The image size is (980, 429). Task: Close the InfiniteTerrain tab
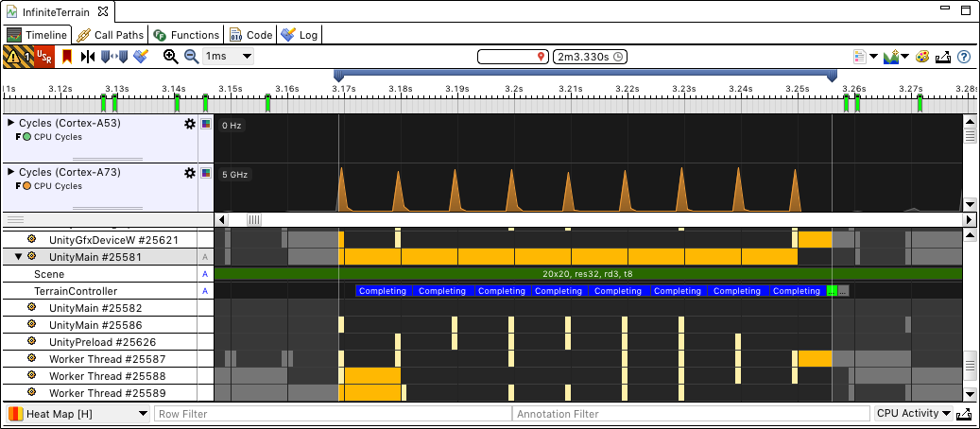[x=104, y=12]
